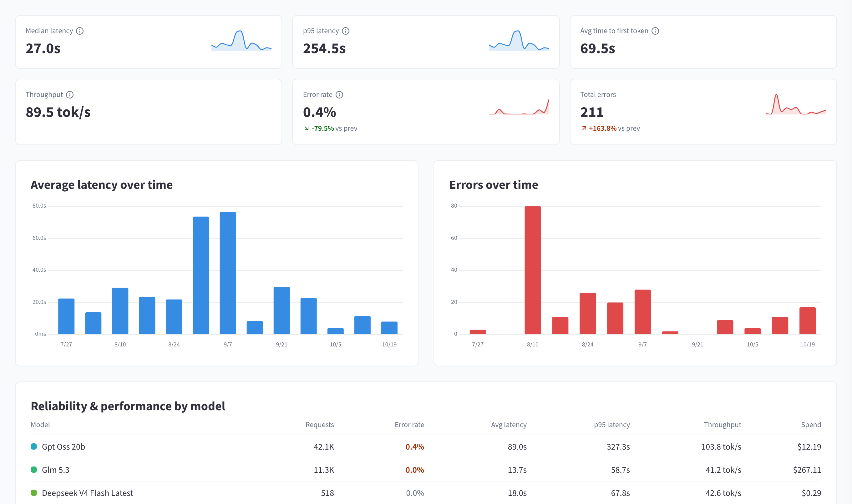This screenshot has height=504, width=852.
Task: Sort by the p95 latency column header
Action: [612, 425]
